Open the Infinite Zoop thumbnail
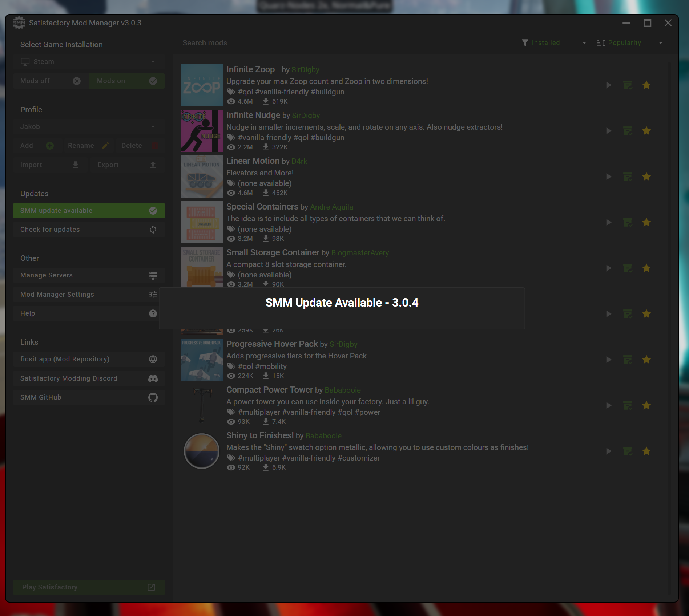The height and width of the screenshot is (616, 689). coord(202,85)
